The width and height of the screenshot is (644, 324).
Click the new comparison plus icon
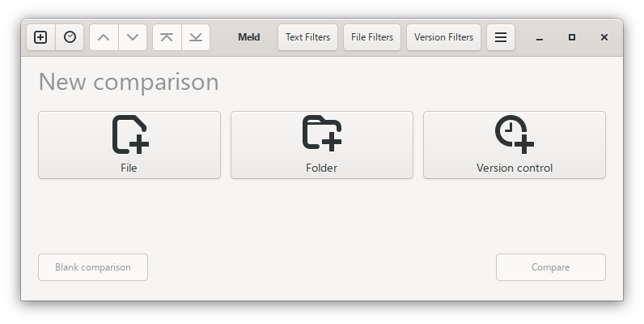[x=40, y=37]
